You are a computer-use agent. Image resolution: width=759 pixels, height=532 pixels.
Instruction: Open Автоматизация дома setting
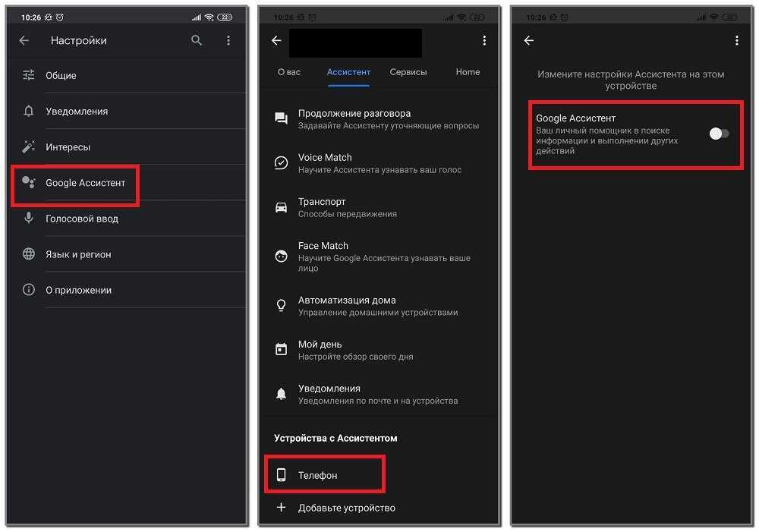pos(379,306)
